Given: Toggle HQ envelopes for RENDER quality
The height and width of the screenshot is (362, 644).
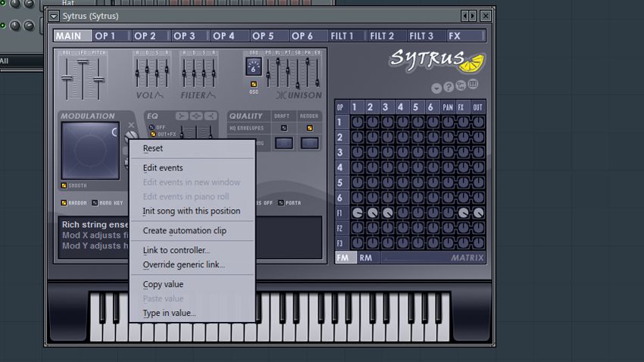Looking at the screenshot, I should [310, 128].
